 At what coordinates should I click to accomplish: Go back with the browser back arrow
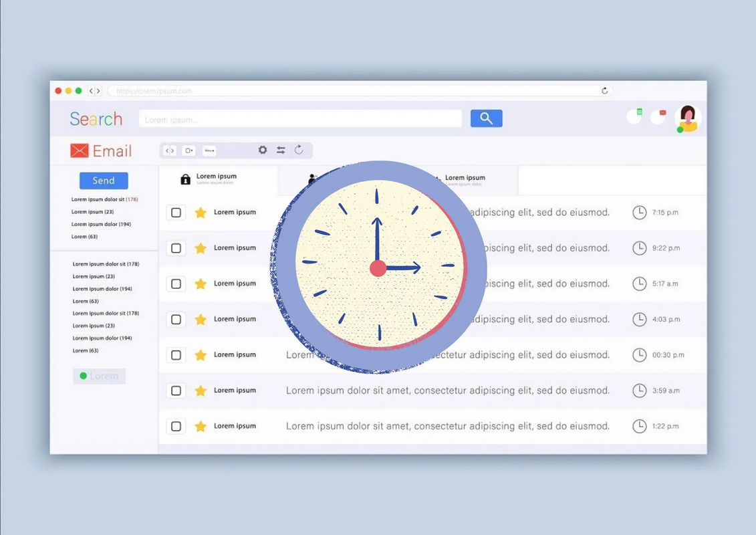click(x=91, y=91)
